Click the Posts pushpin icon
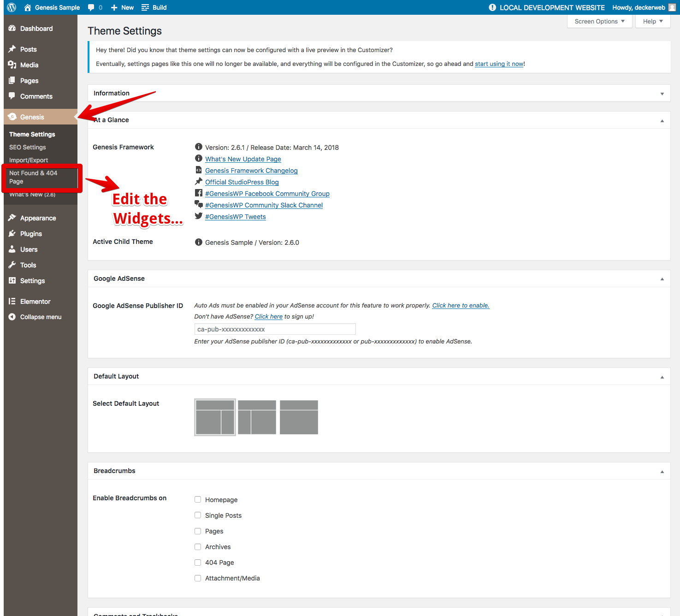 pyautogui.click(x=12, y=49)
